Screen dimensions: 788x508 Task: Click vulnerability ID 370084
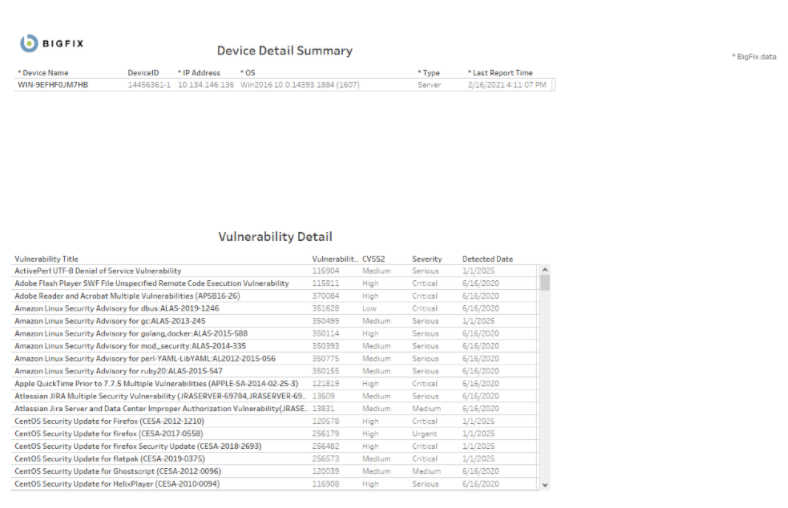click(x=326, y=296)
